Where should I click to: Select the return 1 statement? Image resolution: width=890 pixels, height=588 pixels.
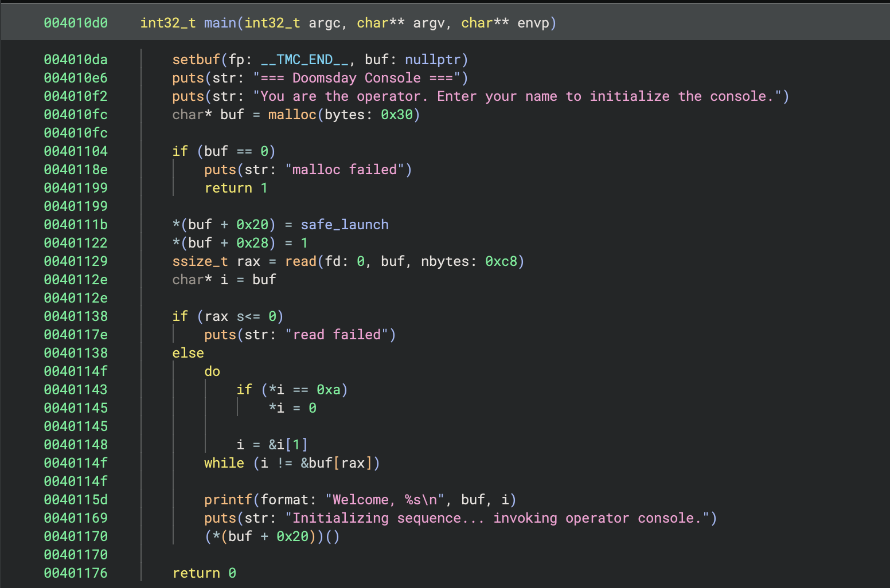(236, 187)
